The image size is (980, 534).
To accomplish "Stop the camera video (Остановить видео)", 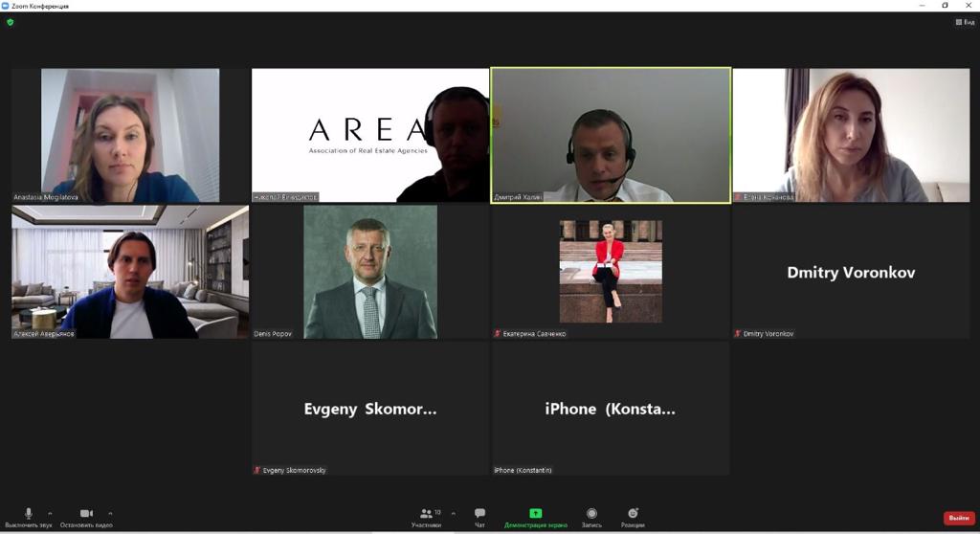I will click(x=86, y=515).
